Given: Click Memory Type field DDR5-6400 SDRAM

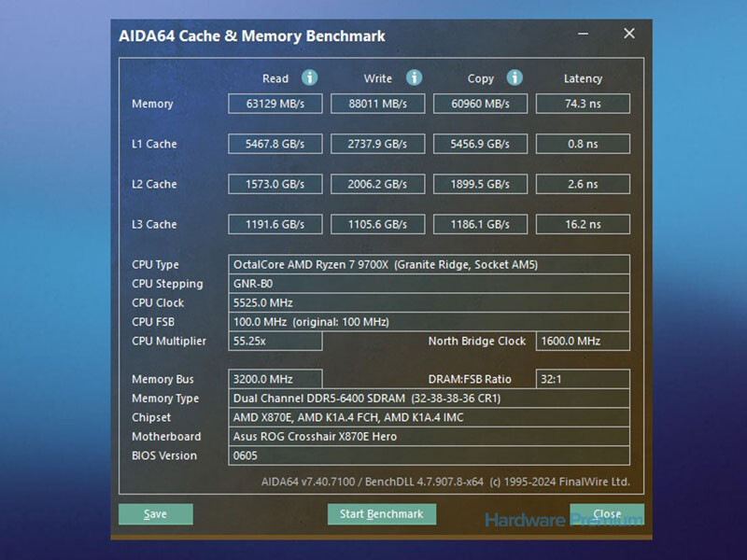Looking at the screenshot, I should point(430,399).
